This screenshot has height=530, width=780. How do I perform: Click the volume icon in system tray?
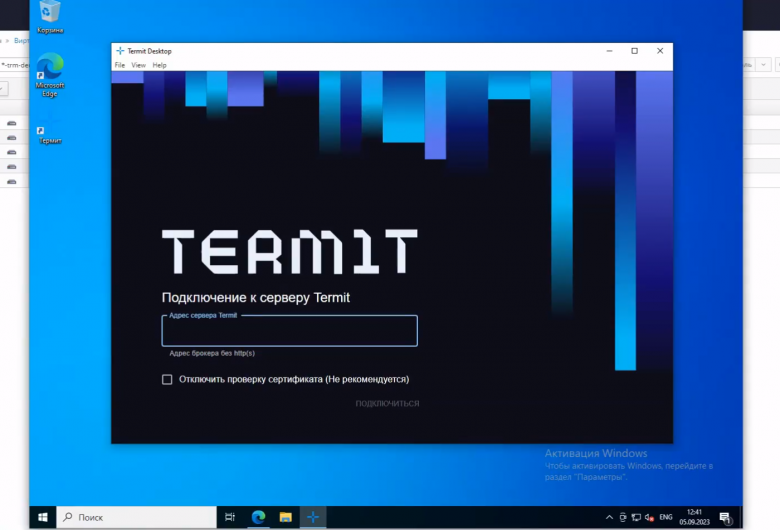point(649,517)
